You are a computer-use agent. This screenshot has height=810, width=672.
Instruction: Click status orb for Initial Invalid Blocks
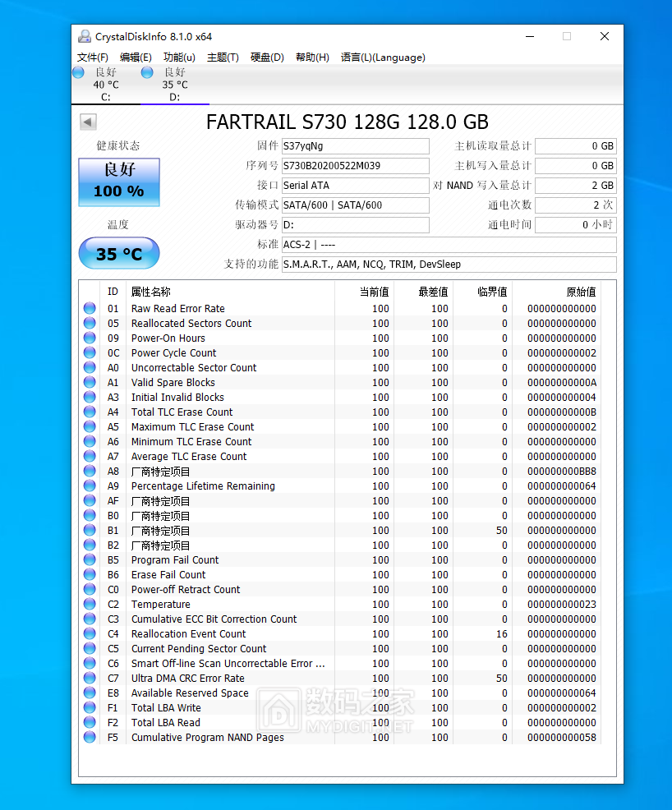coord(90,398)
